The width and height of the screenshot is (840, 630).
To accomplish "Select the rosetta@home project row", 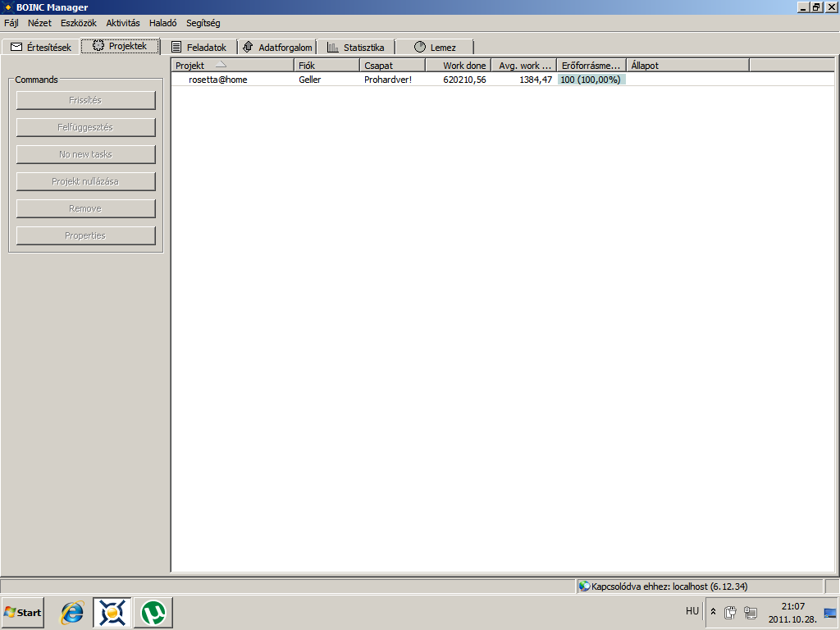I will tap(503, 80).
